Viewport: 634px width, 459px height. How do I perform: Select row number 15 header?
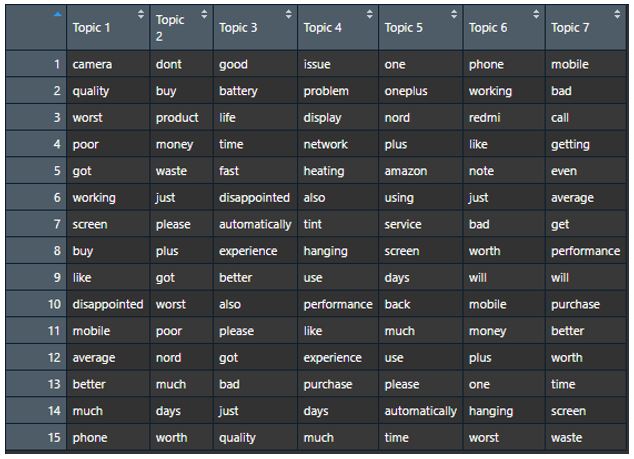[36, 437]
